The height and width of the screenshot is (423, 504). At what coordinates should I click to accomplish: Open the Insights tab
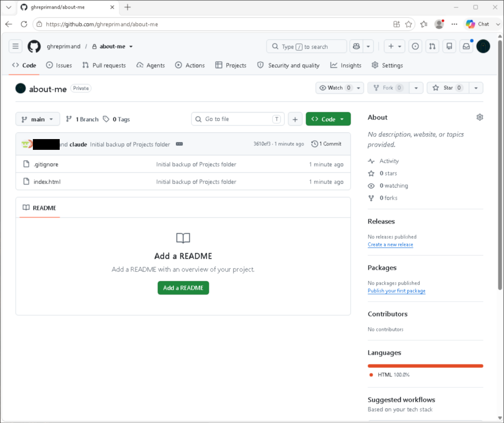(x=346, y=65)
